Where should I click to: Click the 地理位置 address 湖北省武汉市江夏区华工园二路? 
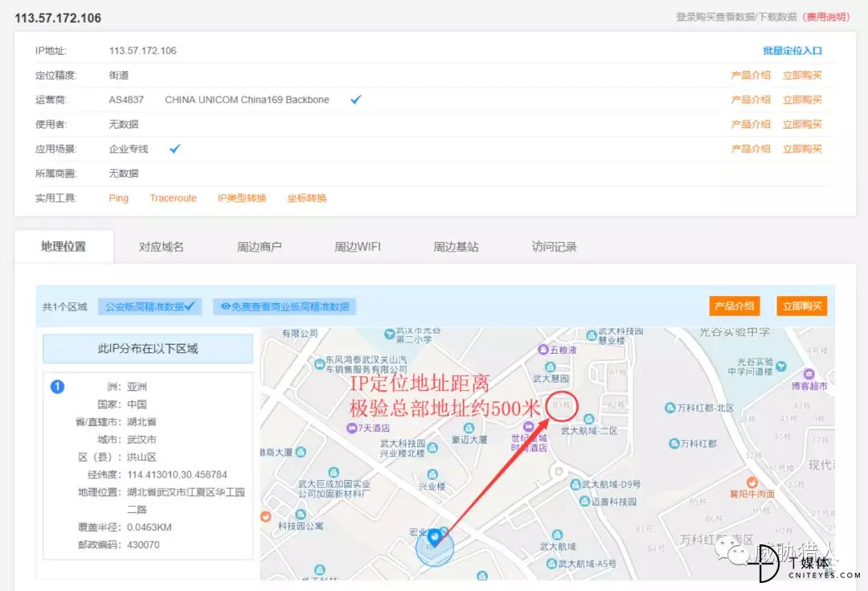coord(186,500)
